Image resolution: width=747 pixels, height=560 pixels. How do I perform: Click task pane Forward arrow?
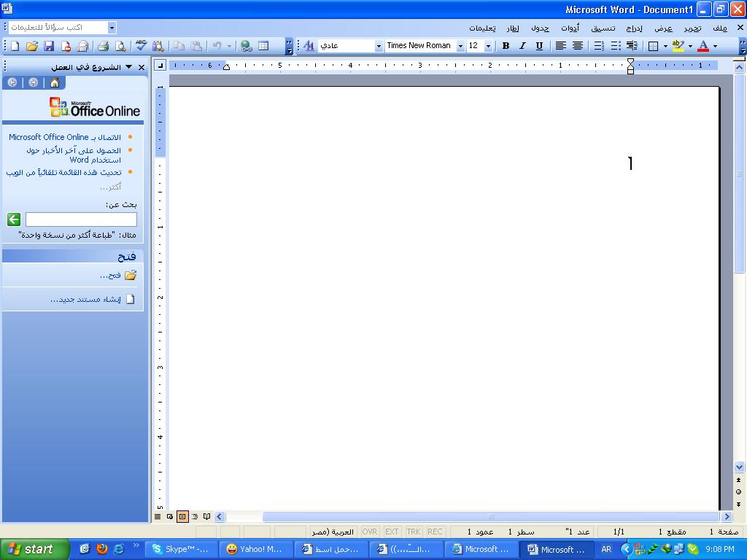(34, 83)
